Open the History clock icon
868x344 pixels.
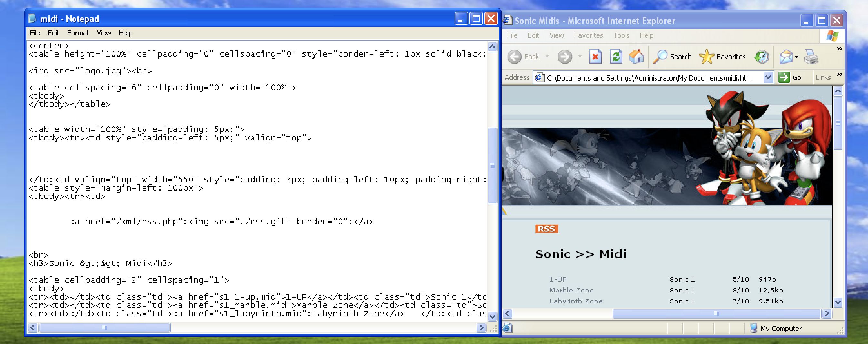[x=762, y=57]
